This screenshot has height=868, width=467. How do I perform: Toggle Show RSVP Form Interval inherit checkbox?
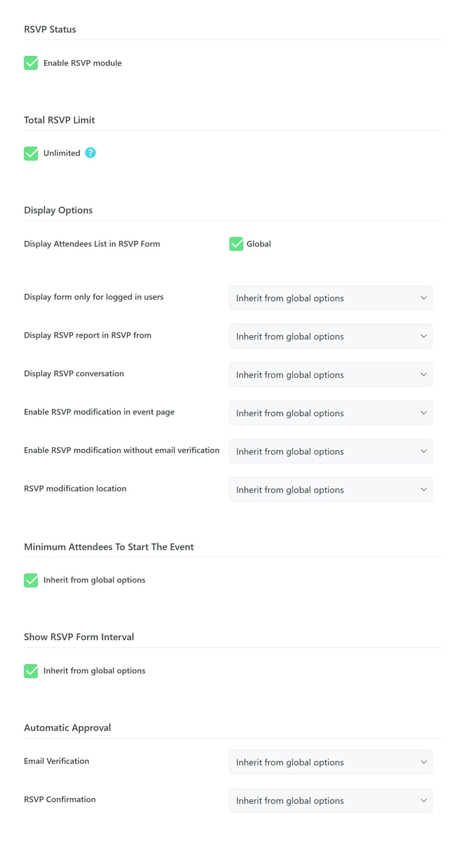pyautogui.click(x=31, y=671)
